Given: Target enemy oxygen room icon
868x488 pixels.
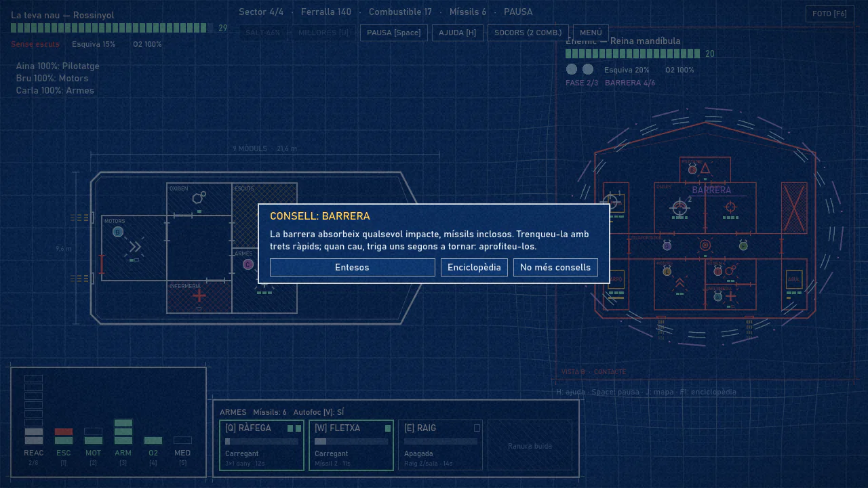Looking at the screenshot, I should tap(730, 271).
